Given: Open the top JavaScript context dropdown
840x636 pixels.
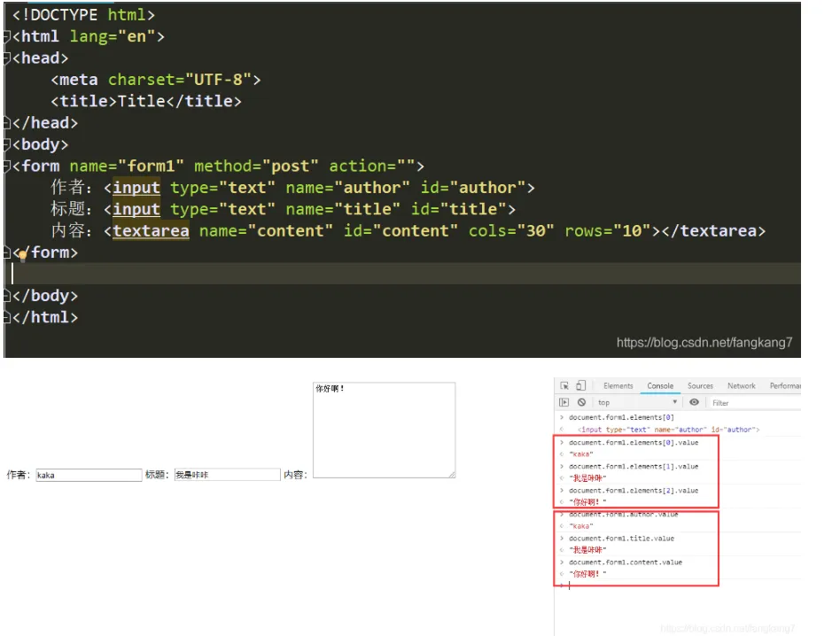Looking at the screenshot, I should (637, 402).
